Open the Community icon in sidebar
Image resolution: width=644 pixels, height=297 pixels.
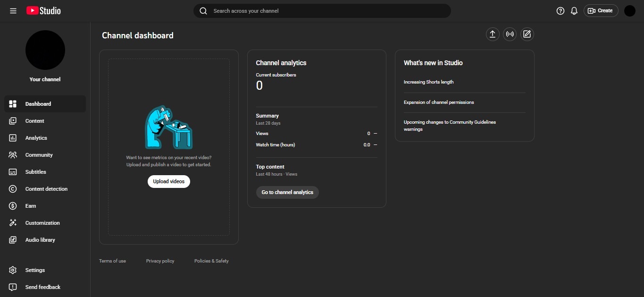[13, 155]
